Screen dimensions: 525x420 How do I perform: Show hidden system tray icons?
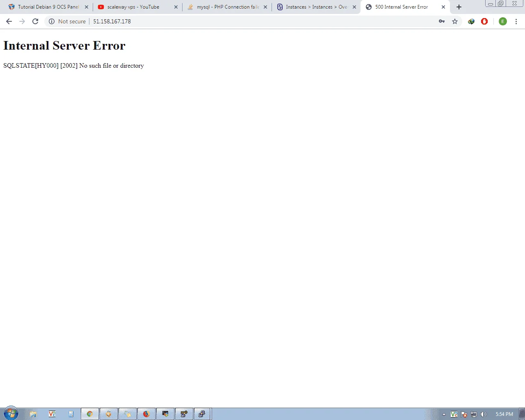(444, 414)
